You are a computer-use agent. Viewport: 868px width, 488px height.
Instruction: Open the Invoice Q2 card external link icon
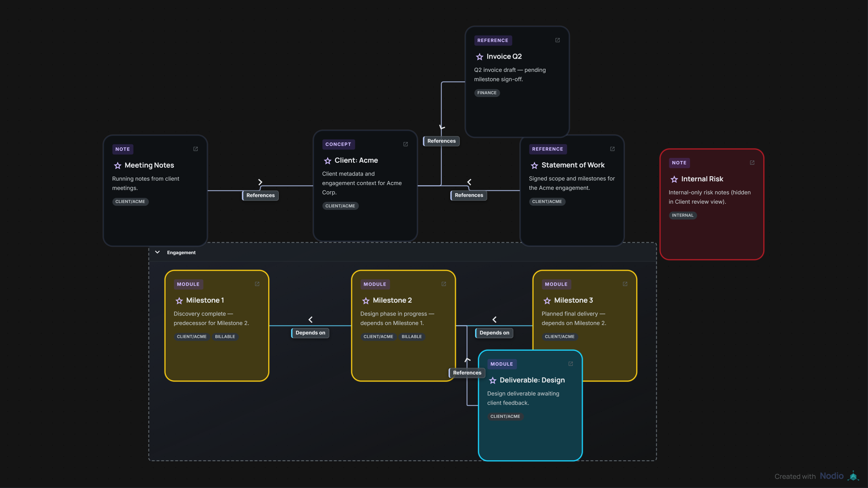click(x=557, y=40)
